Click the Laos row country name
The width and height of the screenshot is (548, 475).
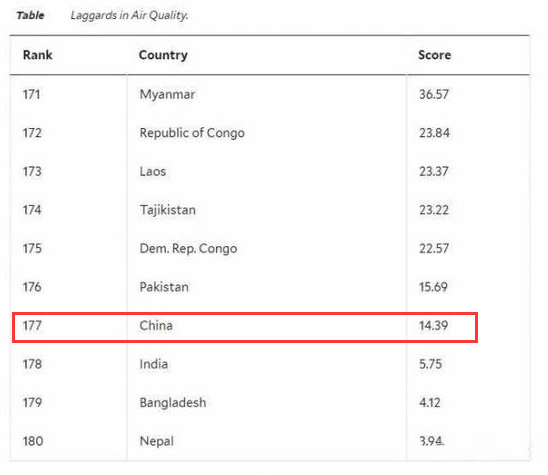coord(153,171)
